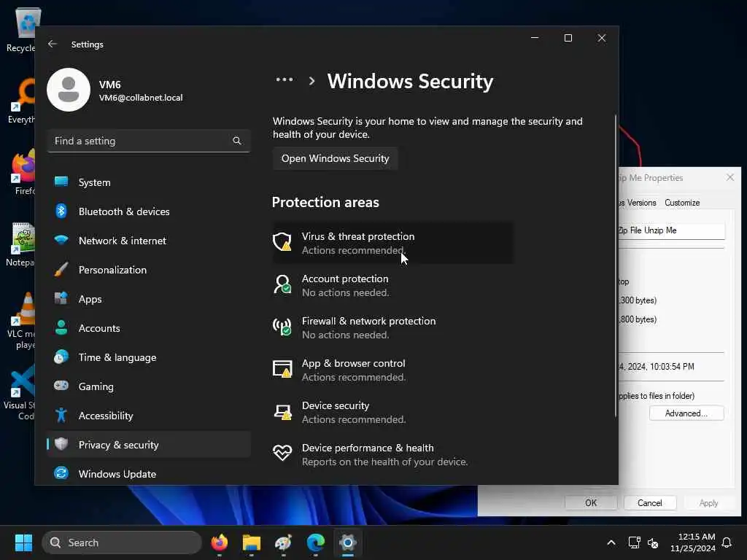
Task: Click the muted volume tray icon
Action: (653, 542)
